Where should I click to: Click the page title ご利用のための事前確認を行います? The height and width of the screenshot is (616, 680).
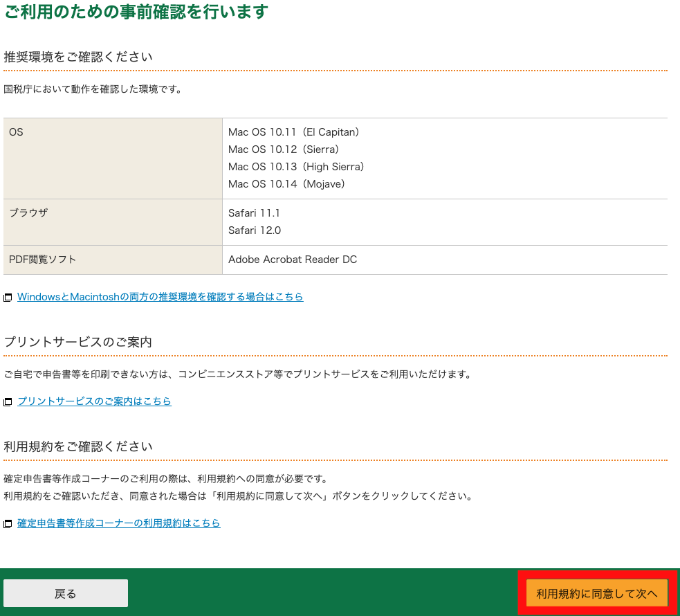tap(136, 11)
